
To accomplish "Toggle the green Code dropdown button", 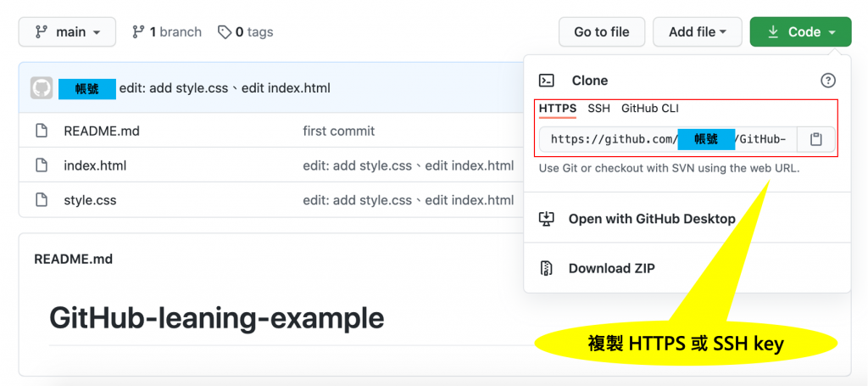I will point(800,32).
